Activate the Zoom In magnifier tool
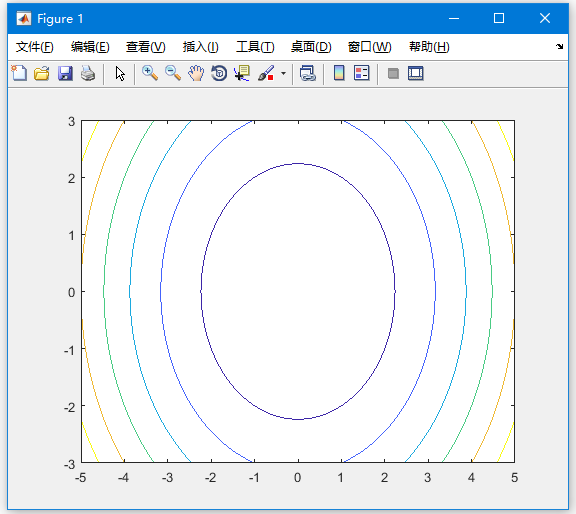 [x=150, y=73]
